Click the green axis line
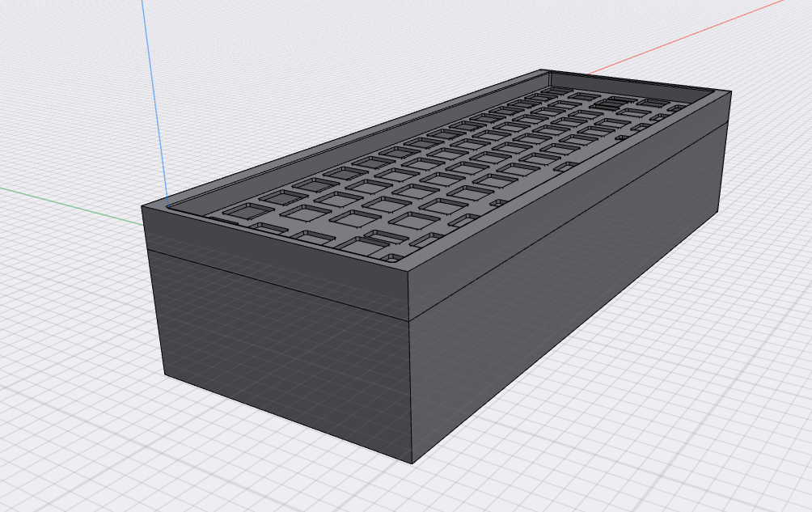 pos(71,206)
